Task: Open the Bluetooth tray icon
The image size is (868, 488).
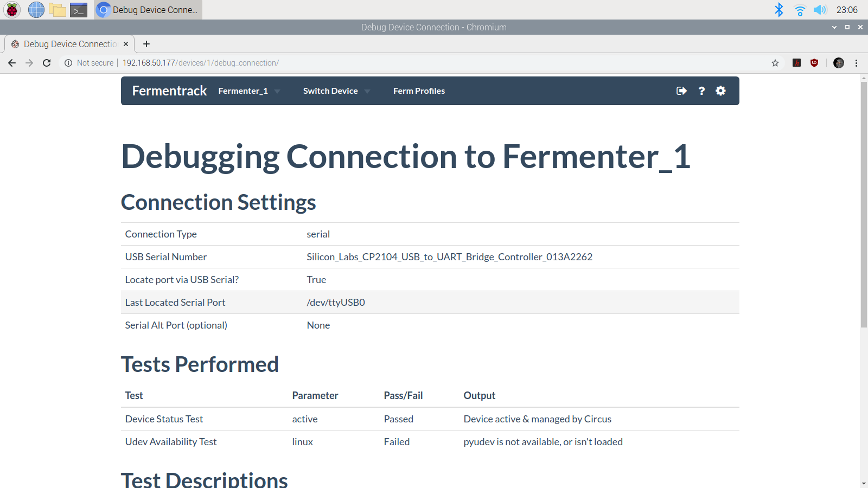Action: coord(779,10)
